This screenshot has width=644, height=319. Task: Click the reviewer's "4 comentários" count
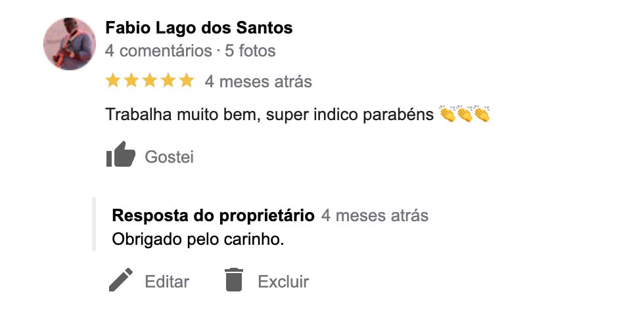click(158, 51)
